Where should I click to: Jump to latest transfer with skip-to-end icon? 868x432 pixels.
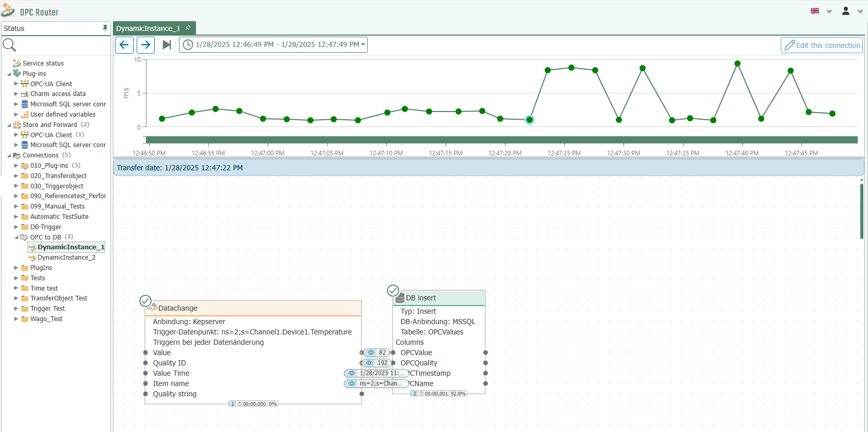coord(167,45)
